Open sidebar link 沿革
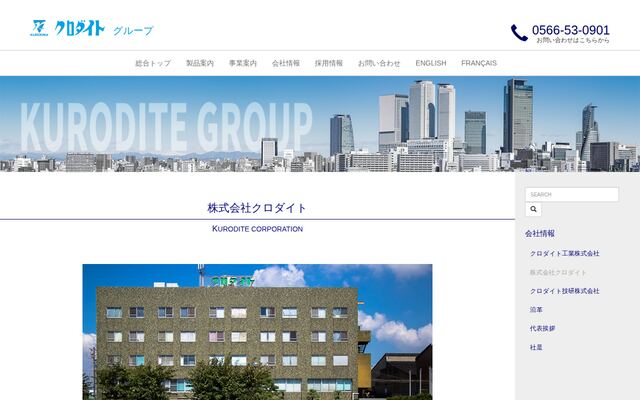Viewport: 640px width, 400px height. pyautogui.click(x=536, y=310)
